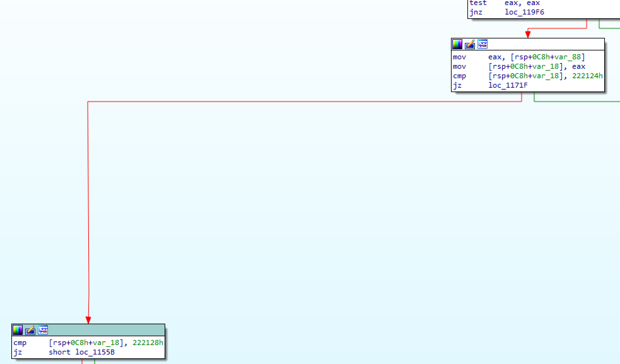
Task: Click the red arrowhead entering the lower block
Action: tap(88, 320)
